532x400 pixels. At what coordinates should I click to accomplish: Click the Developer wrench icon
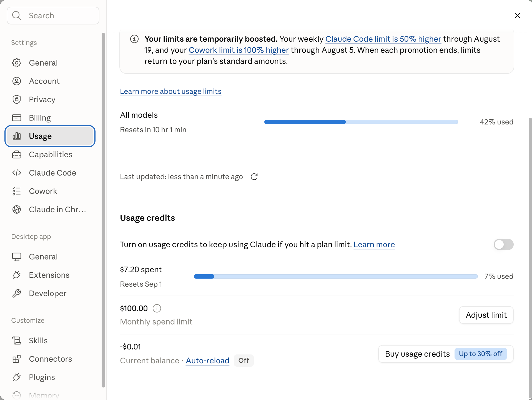tap(17, 293)
